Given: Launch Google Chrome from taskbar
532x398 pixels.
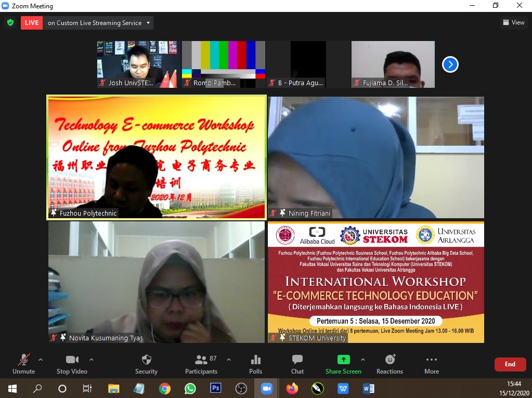Looking at the screenshot, I should (x=164, y=389).
